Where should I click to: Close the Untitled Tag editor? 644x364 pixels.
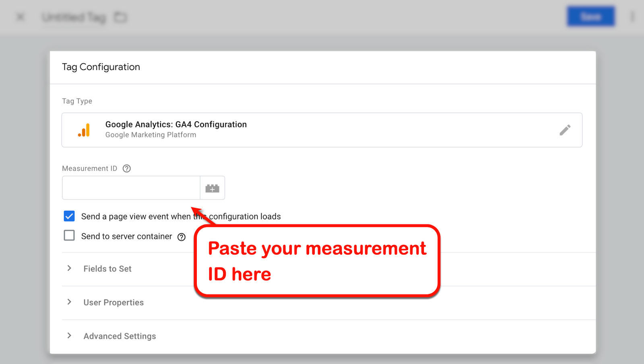(21, 17)
